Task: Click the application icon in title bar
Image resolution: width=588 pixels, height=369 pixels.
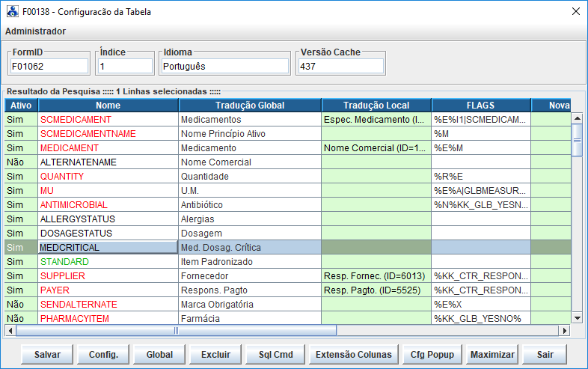Action: click(x=13, y=11)
